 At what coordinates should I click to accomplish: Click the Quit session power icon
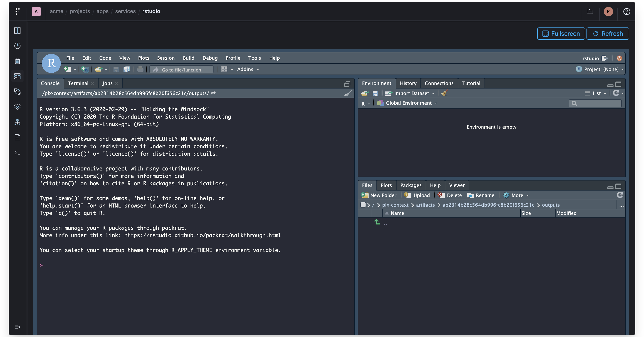coord(619,58)
